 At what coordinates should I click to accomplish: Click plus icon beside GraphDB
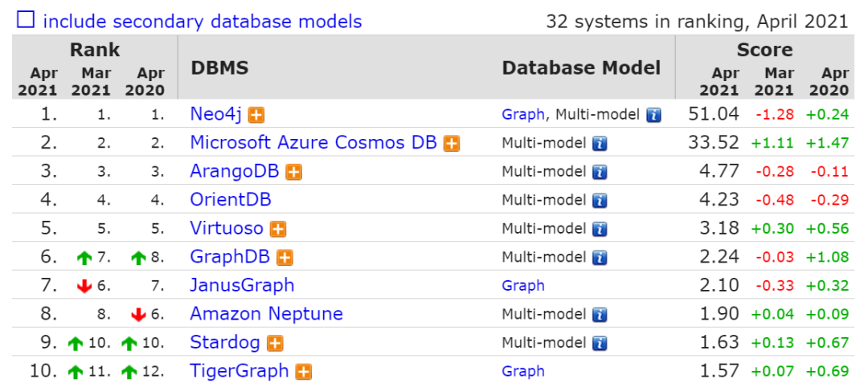pyautogui.click(x=285, y=258)
